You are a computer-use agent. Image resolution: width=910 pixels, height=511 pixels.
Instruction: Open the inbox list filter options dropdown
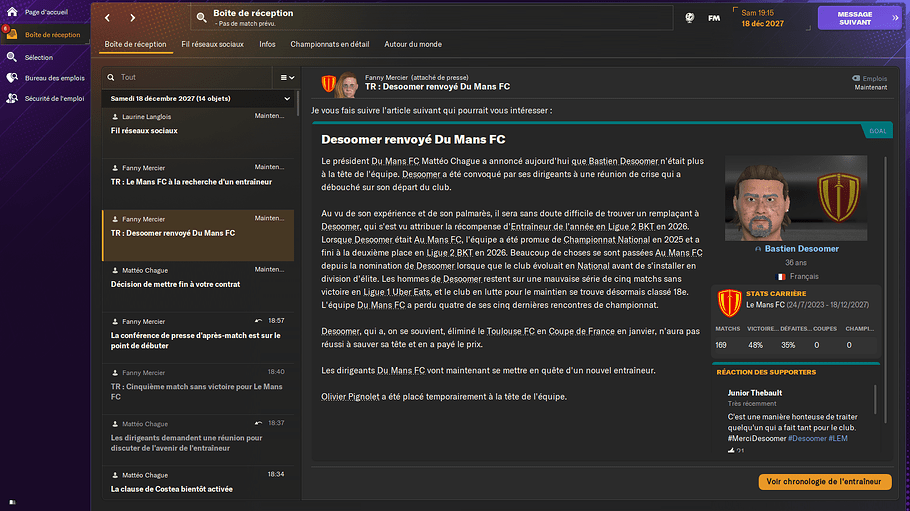coord(286,77)
